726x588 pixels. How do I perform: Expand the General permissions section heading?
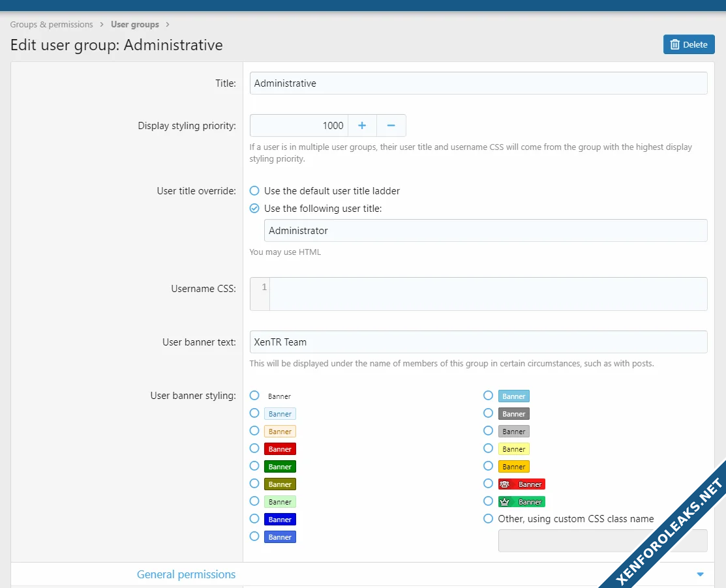pos(186,574)
